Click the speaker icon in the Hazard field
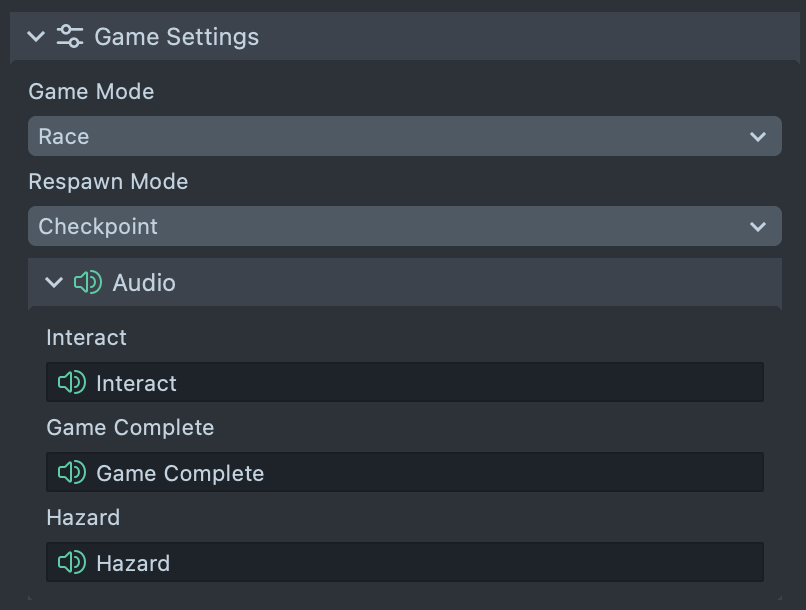The image size is (806, 610). (70, 562)
